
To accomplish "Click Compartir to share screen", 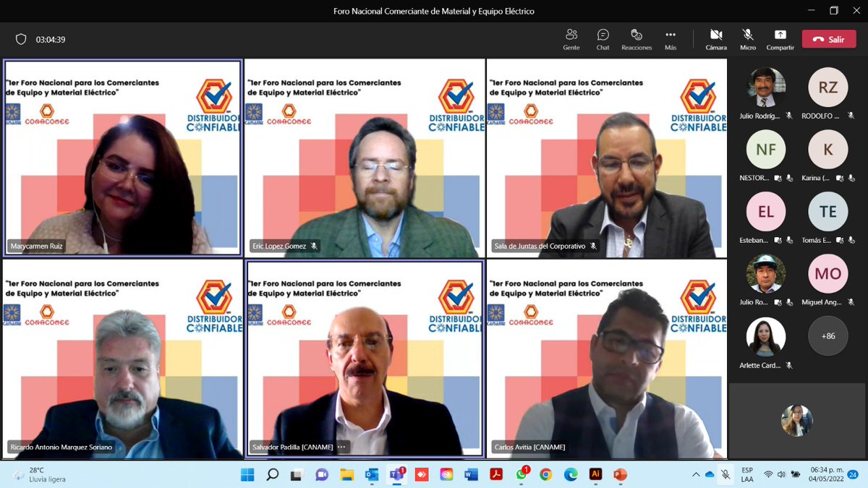I will [780, 39].
